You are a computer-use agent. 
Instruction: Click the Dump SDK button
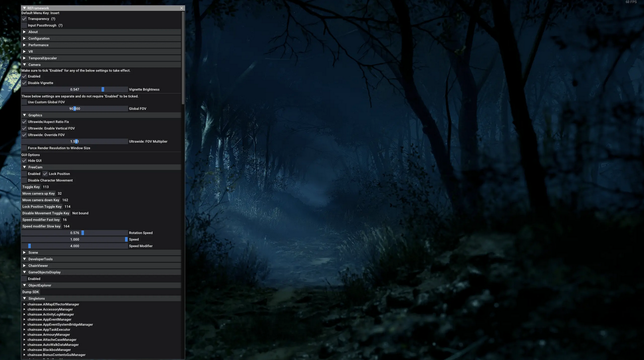[x=31, y=292]
